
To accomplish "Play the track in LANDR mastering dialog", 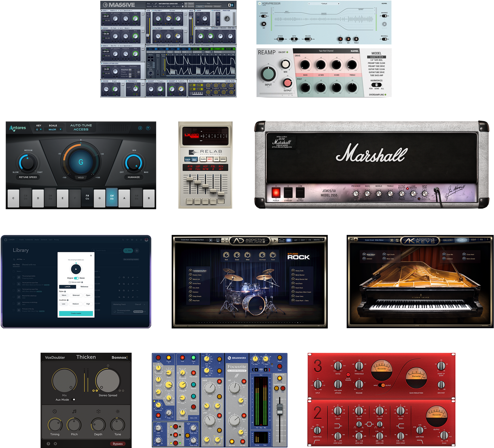I will tap(76, 269).
